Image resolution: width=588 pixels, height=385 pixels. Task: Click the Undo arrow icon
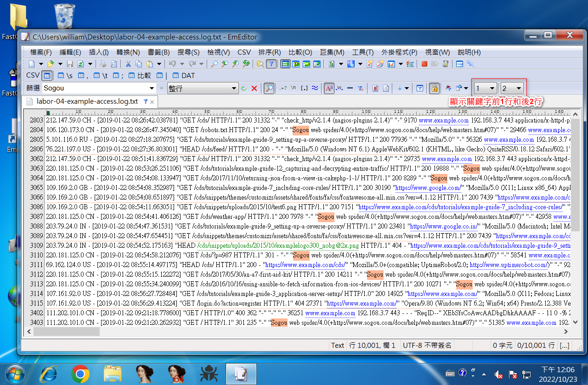172,64
